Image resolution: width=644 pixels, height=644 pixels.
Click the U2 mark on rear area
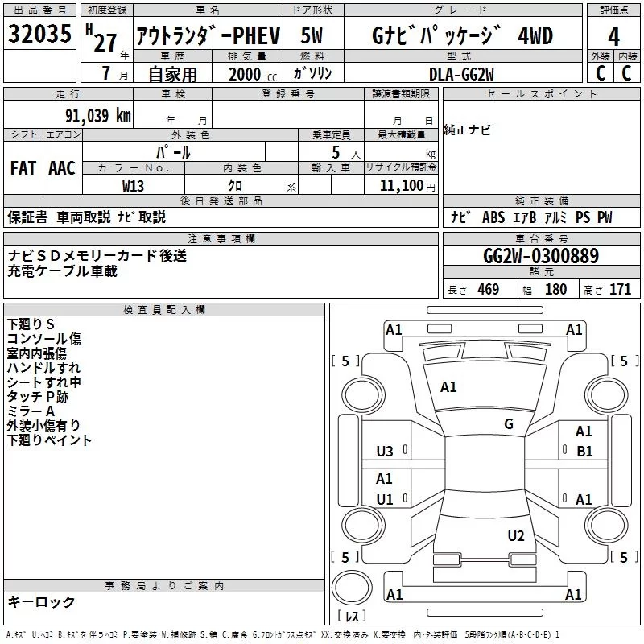coord(516,536)
